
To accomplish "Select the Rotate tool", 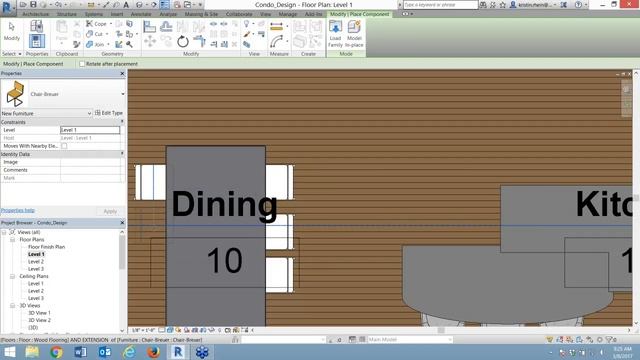I will [x=182, y=42].
